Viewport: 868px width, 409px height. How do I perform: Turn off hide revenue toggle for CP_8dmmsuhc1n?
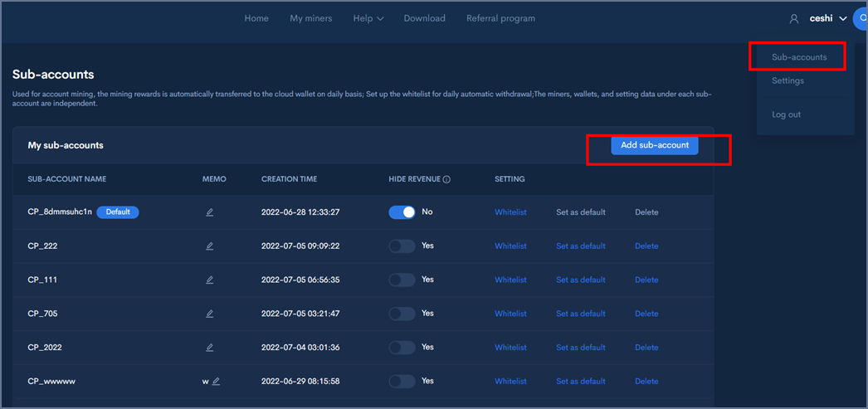[402, 212]
